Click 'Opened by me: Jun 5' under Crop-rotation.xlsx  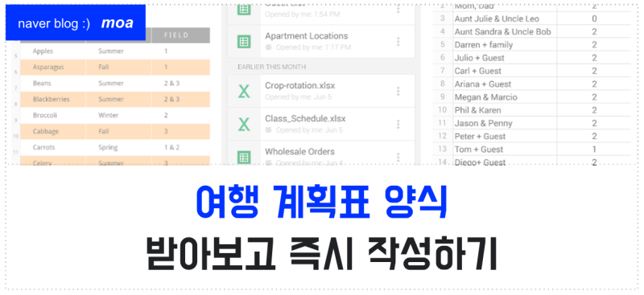298,97
